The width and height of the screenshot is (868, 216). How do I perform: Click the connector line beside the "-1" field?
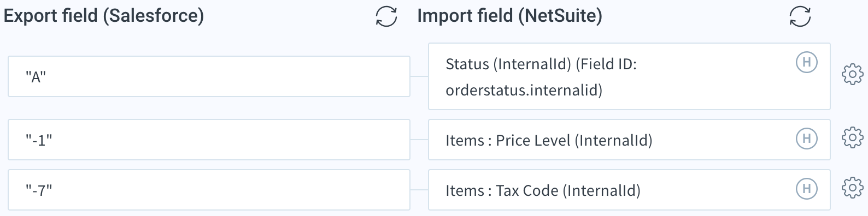[x=419, y=140]
